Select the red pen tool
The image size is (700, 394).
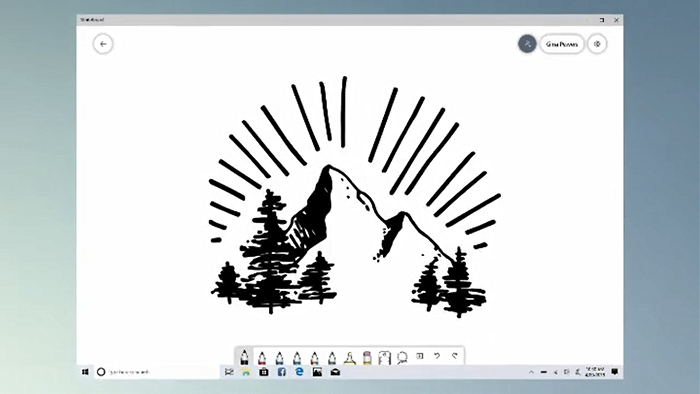(x=262, y=357)
